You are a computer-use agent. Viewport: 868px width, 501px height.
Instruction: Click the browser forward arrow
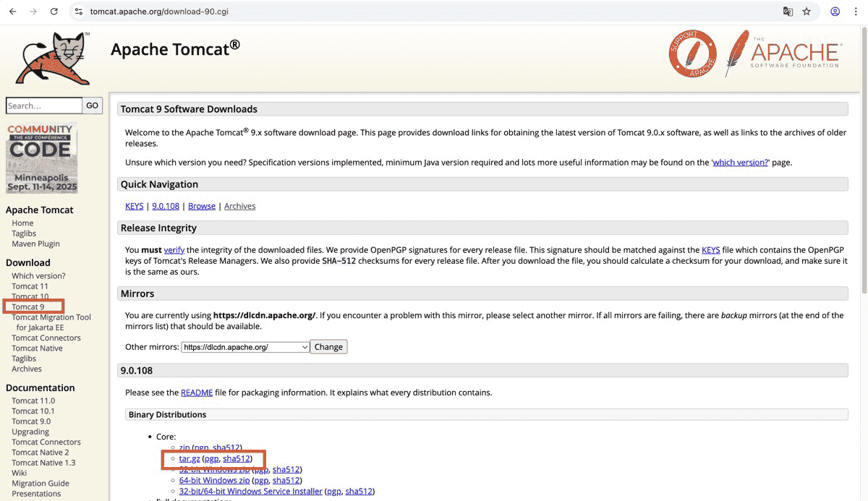pyautogui.click(x=33, y=12)
